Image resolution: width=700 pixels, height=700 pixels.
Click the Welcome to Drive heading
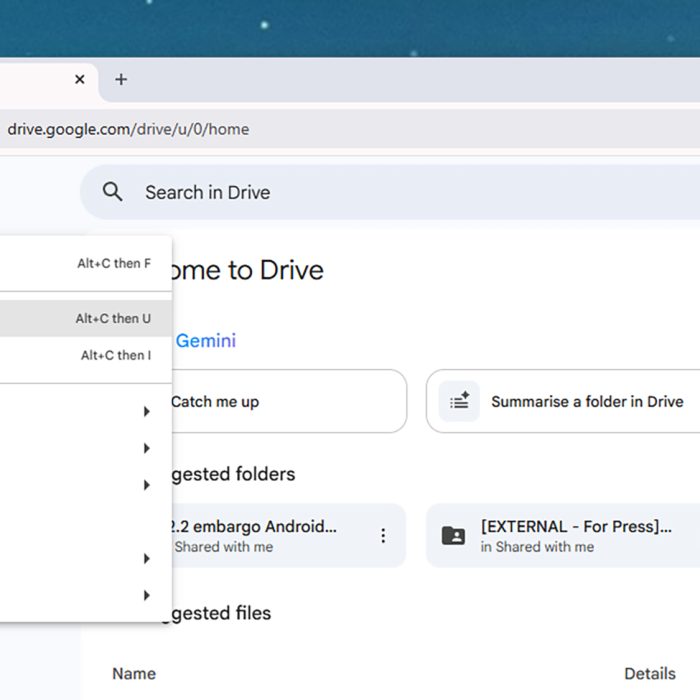246,270
